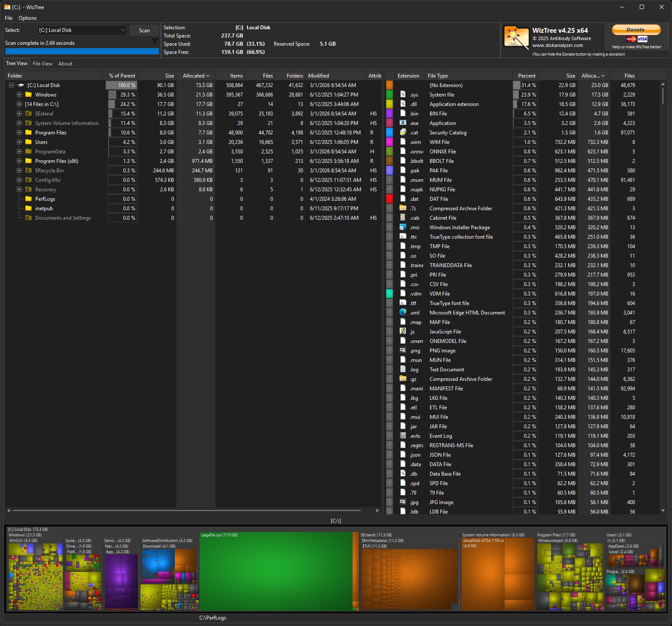
Task: Expand the ProgramData folder node
Action: coord(19,152)
